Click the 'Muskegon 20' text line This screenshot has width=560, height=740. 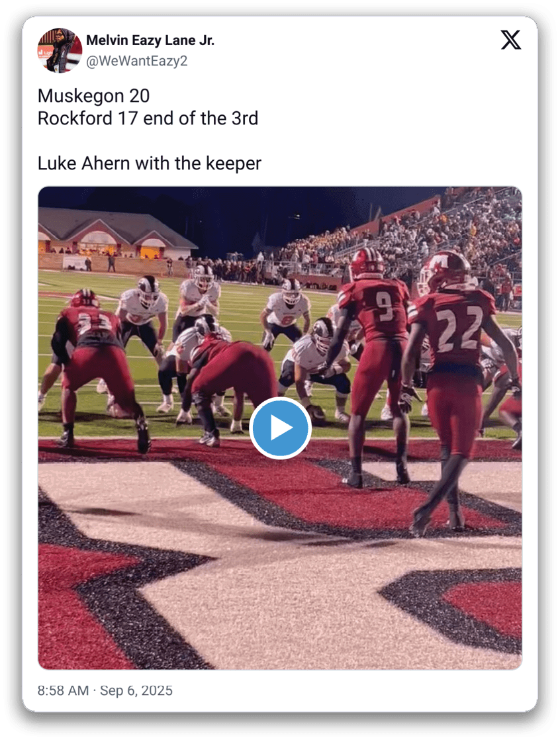tap(93, 96)
